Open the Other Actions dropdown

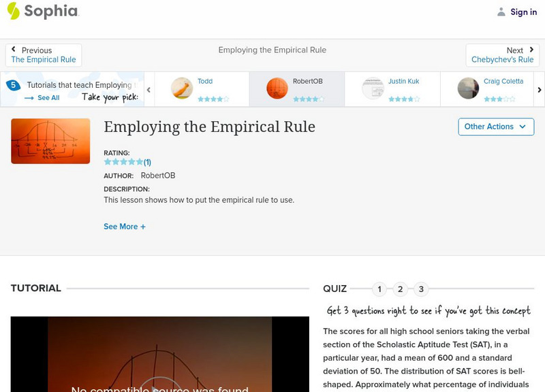495,127
